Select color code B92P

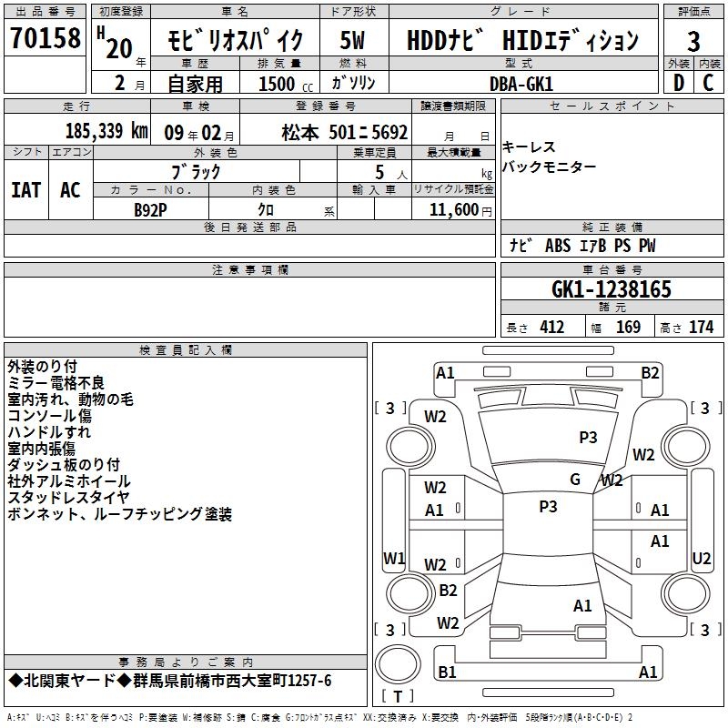click(151, 208)
